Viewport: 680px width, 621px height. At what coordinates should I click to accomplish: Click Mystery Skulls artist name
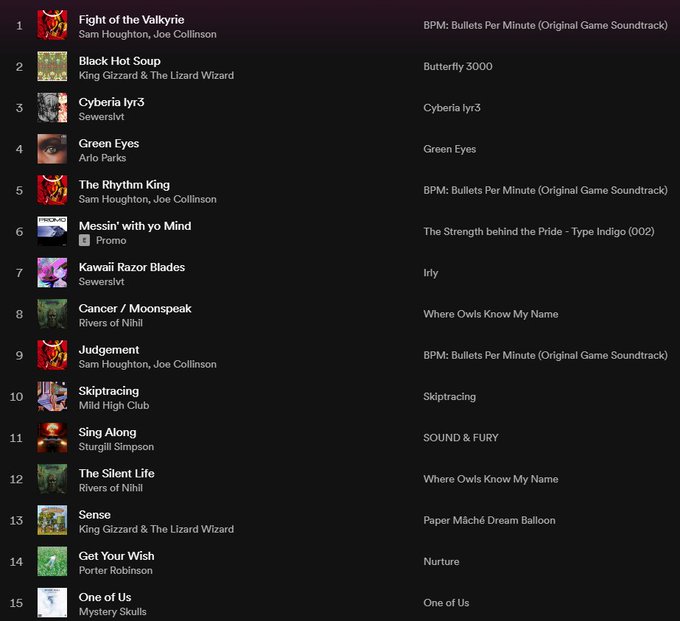coord(113,611)
